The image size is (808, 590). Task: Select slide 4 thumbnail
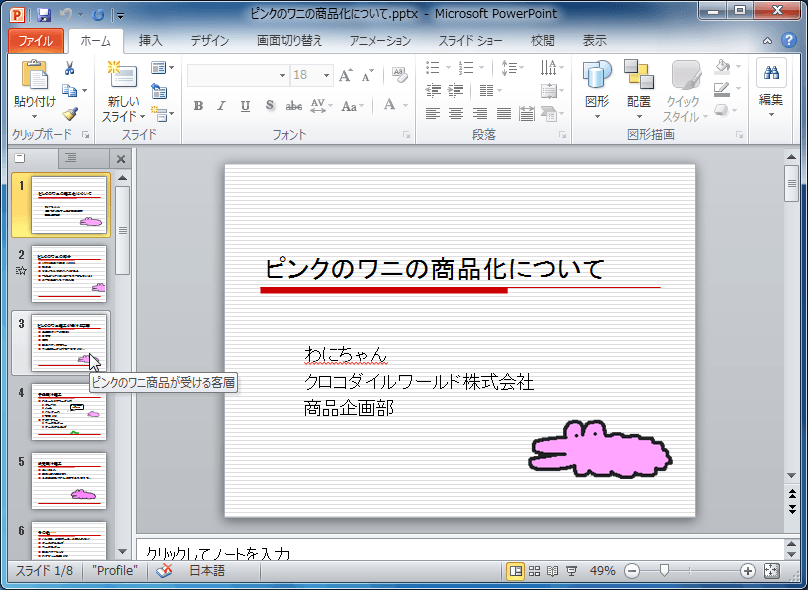pyautogui.click(x=69, y=411)
